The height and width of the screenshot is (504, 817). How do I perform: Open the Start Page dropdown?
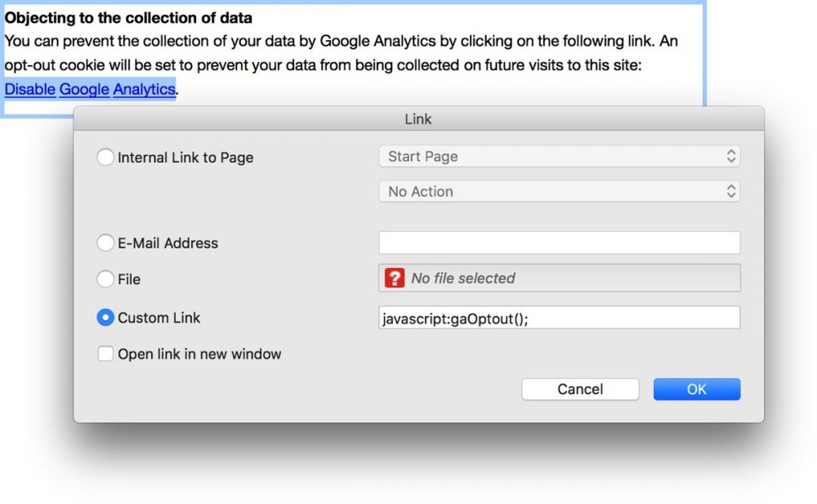tap(559, 156)
